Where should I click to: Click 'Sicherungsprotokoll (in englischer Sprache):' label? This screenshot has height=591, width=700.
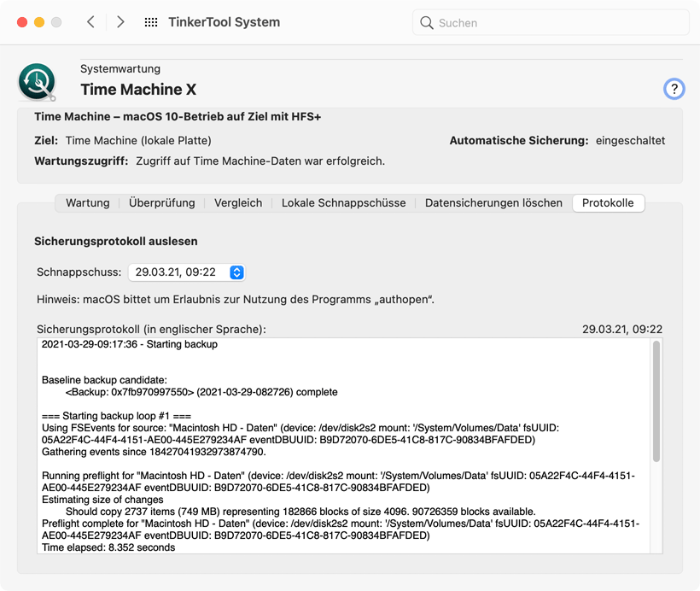[151, 329]
